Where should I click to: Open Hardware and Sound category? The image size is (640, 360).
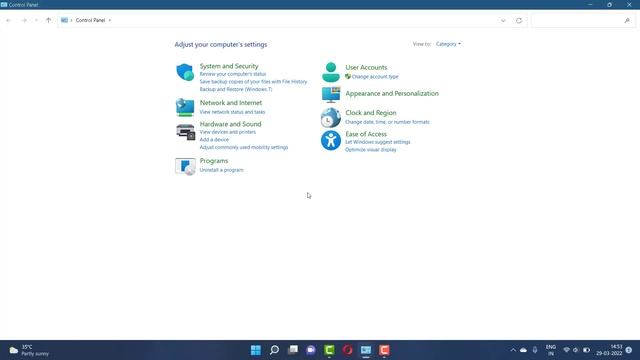231,124
